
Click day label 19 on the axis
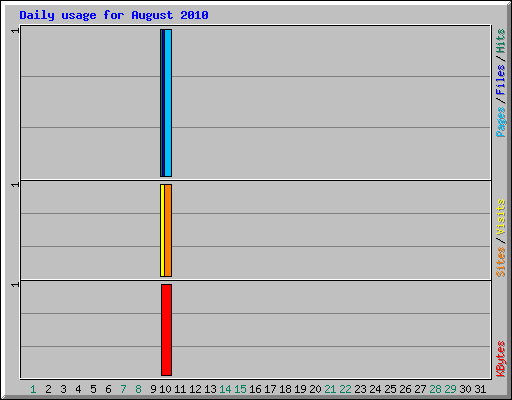pyautogui.click(x=300, y=389)
